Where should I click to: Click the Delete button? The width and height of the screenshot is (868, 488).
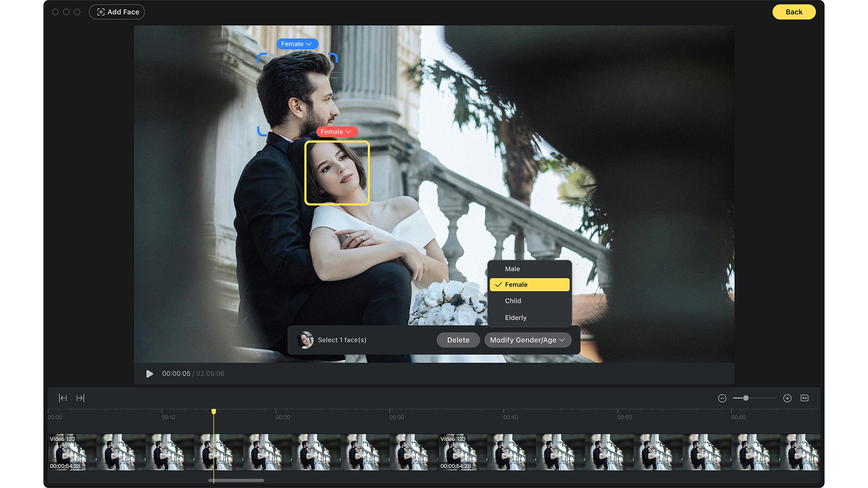[458, 340]
